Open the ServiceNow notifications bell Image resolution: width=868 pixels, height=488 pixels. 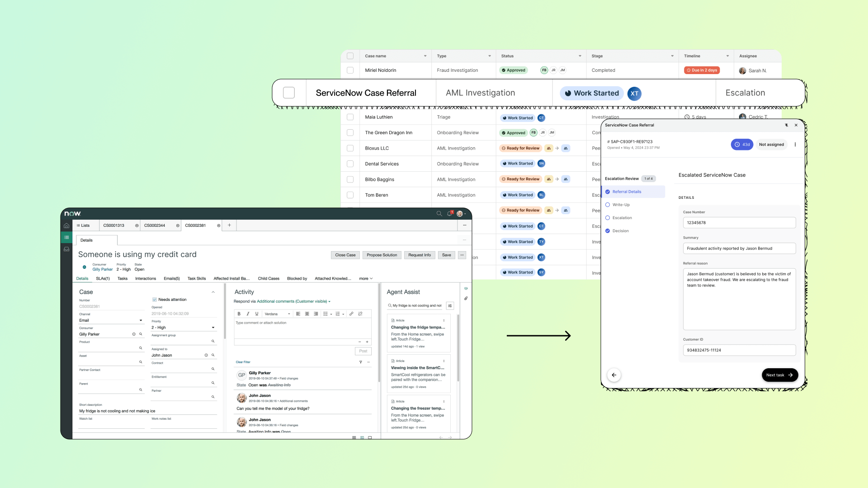[450, 214]
